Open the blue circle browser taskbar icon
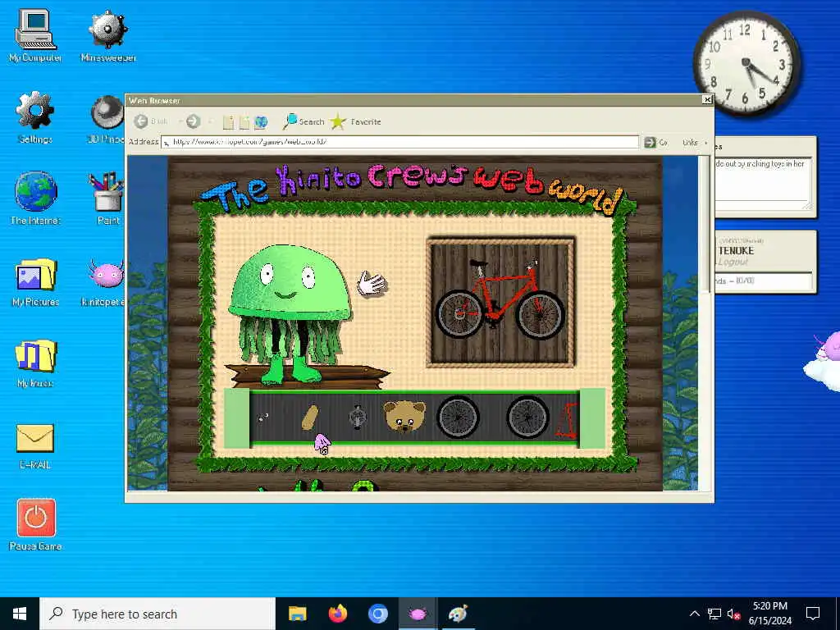The image size is (840, 630). click(x=377, y=614)
